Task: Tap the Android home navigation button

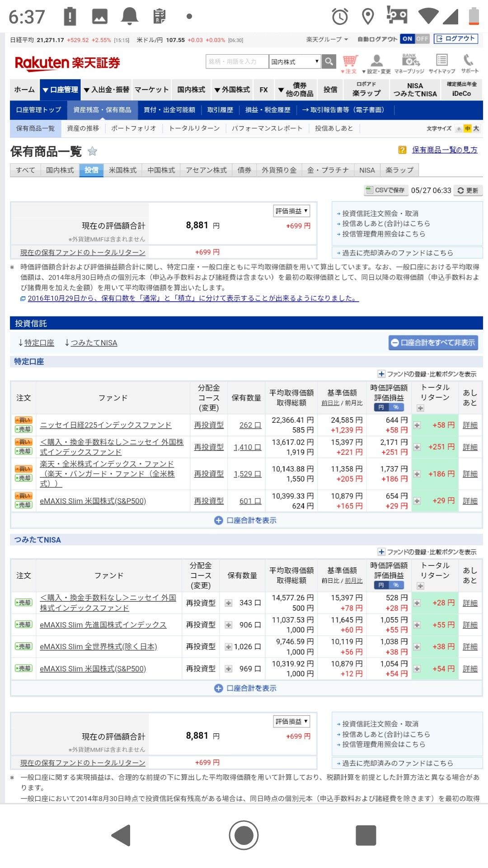Action: (244, 835)
